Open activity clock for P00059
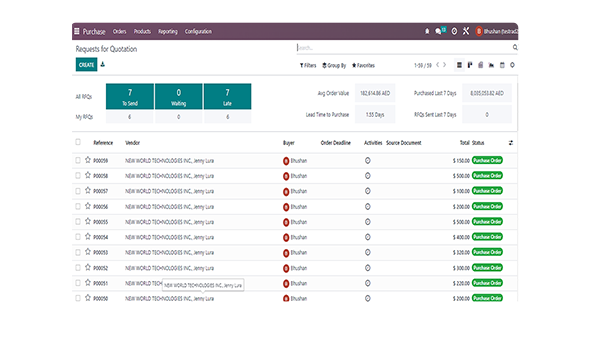 point(368,161)
